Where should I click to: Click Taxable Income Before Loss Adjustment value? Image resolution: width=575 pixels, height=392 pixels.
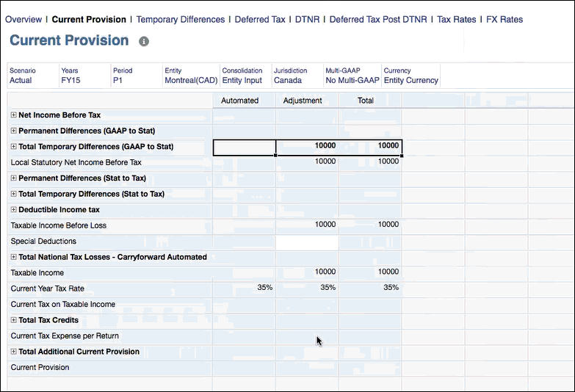307,226
